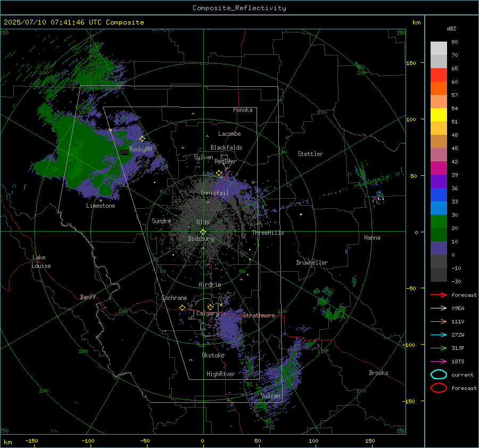Click the Ponoka city label

tap(243, 110)
